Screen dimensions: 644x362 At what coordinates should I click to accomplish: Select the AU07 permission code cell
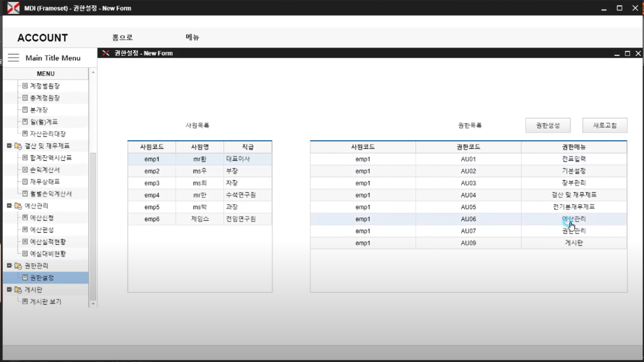pos(469,231)
